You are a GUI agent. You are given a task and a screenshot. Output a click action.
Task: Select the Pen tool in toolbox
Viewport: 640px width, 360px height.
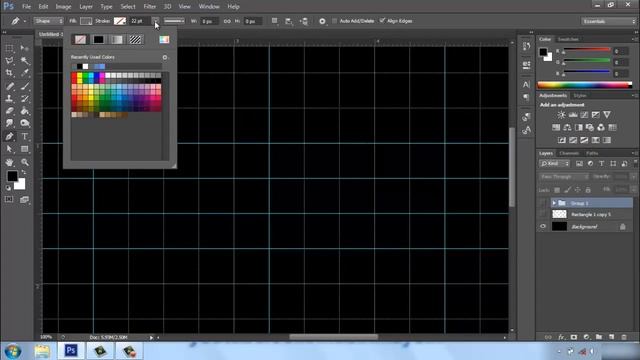pyautogui.click(x=9, y=136)
